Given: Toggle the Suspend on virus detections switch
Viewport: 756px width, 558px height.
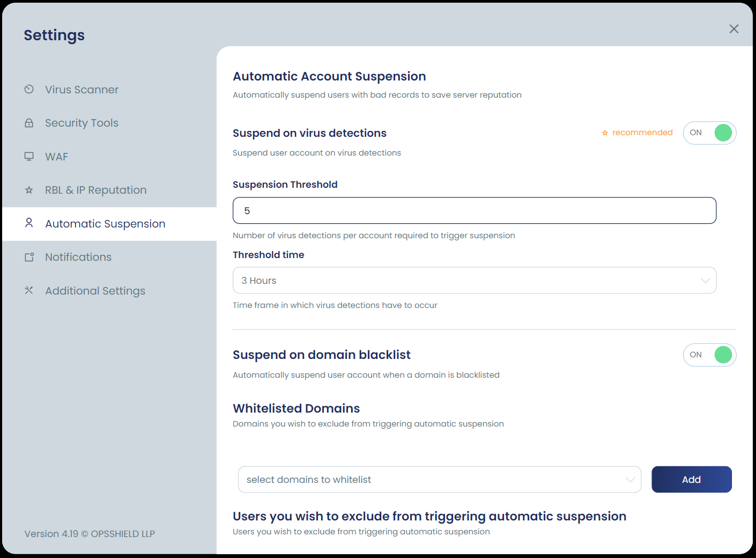Looking at the screenshot, I should click(709, 133).
